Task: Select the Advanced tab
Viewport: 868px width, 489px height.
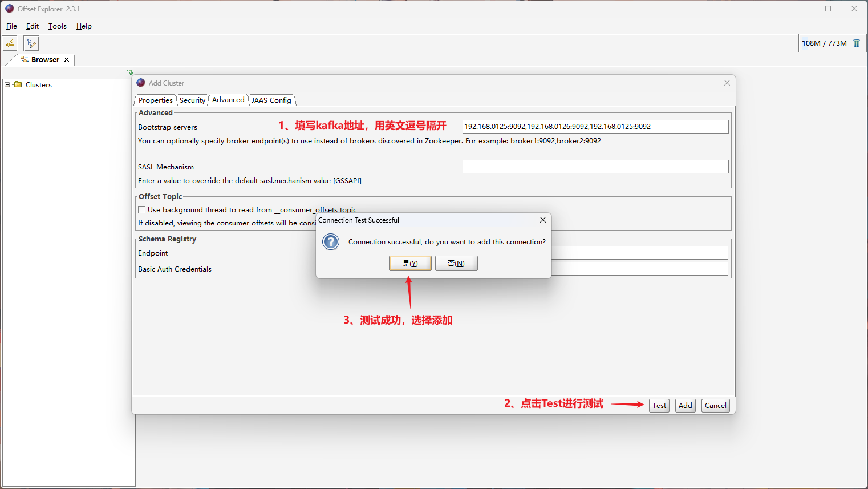Action: 228,99
